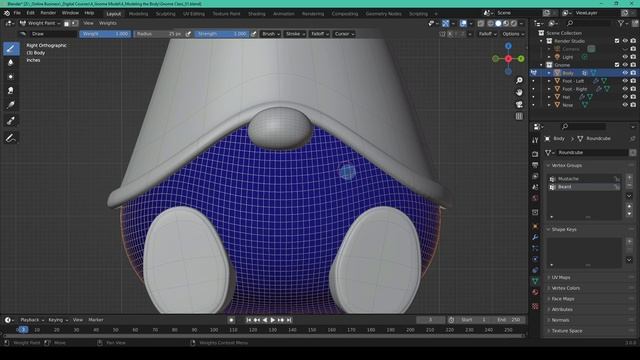Click the Strength value slider
The height and width of the screenshot is (360, 640).
(222, 34)
